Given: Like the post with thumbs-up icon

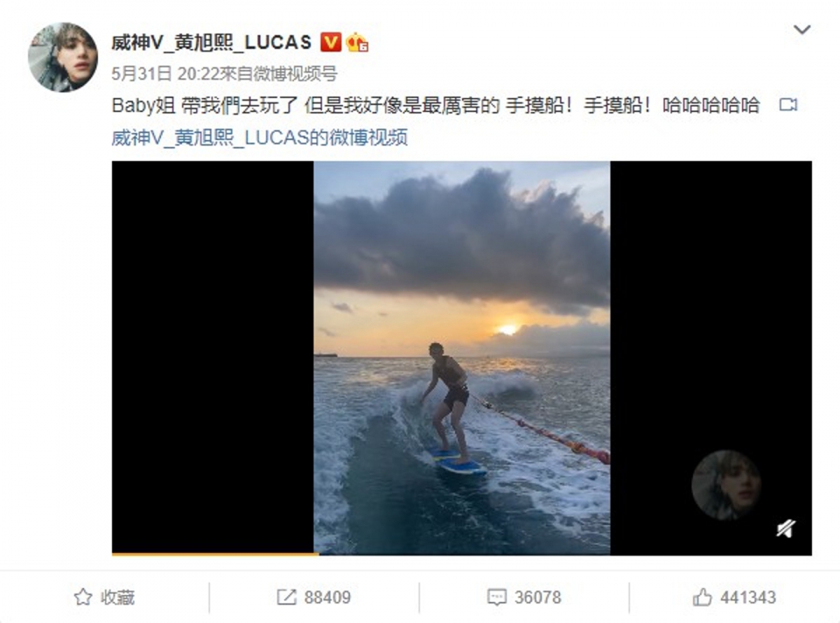Looking at the screenshot, I should coord(702,597).
